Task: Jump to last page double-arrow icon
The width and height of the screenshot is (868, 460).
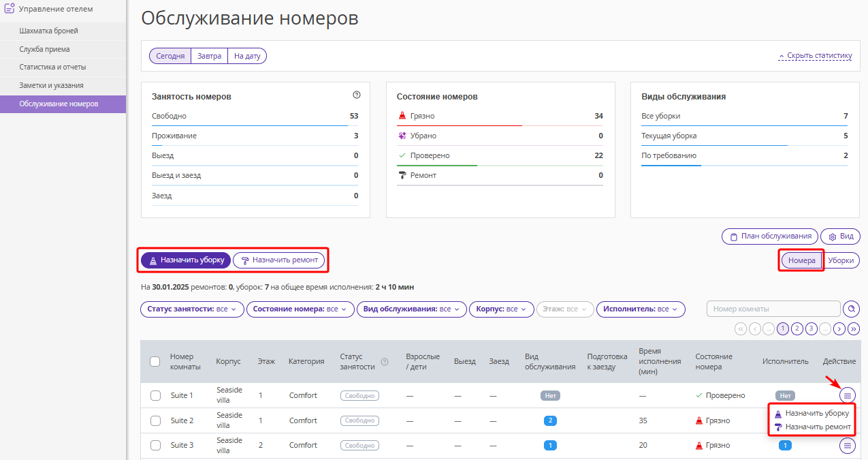Action: coord(854,328)
